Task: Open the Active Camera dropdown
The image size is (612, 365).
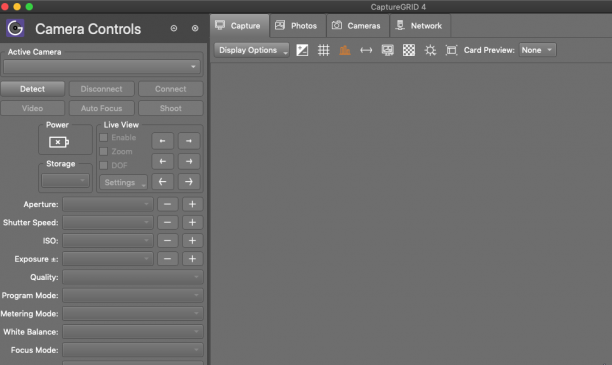Action: 101,67
